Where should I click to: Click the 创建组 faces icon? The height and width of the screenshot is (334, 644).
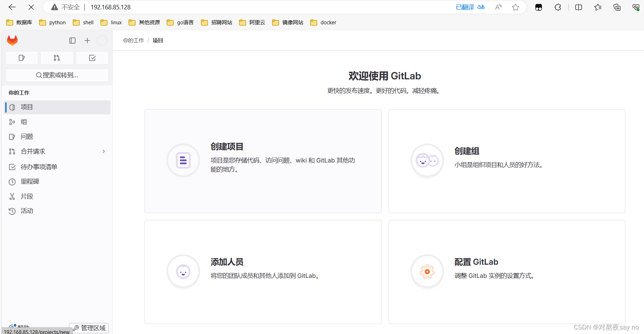pos(427,160)
